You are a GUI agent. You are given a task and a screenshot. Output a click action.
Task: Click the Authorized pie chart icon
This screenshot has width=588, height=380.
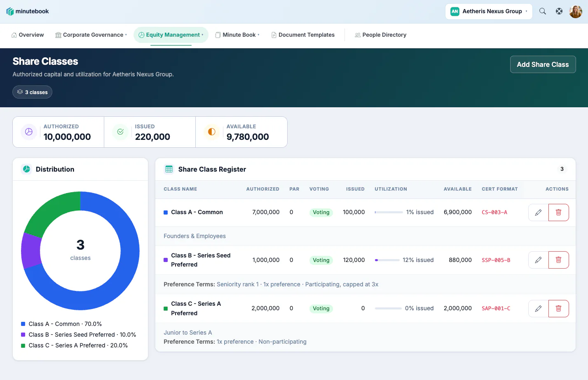[29, 132]
